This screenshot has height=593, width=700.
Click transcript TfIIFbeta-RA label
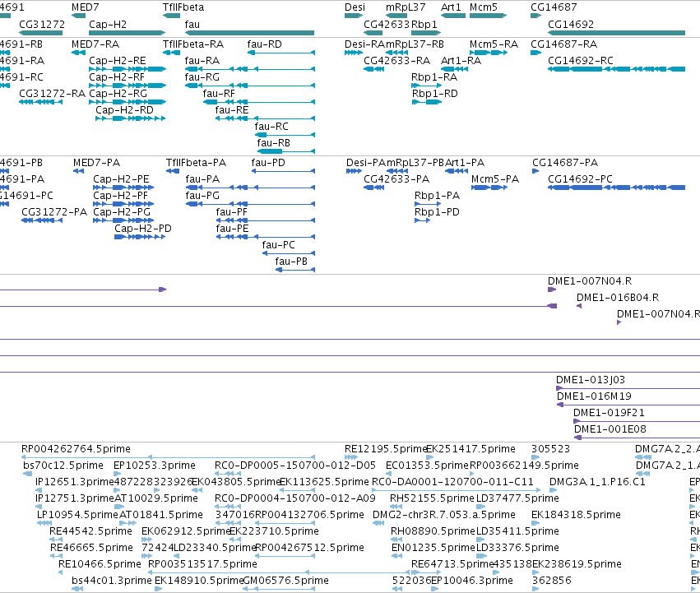(x=193, y=44)
